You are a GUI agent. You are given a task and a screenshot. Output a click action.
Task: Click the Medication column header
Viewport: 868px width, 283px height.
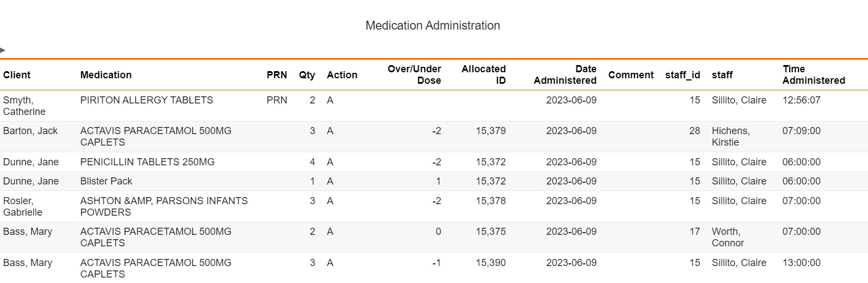click(106, 75)
